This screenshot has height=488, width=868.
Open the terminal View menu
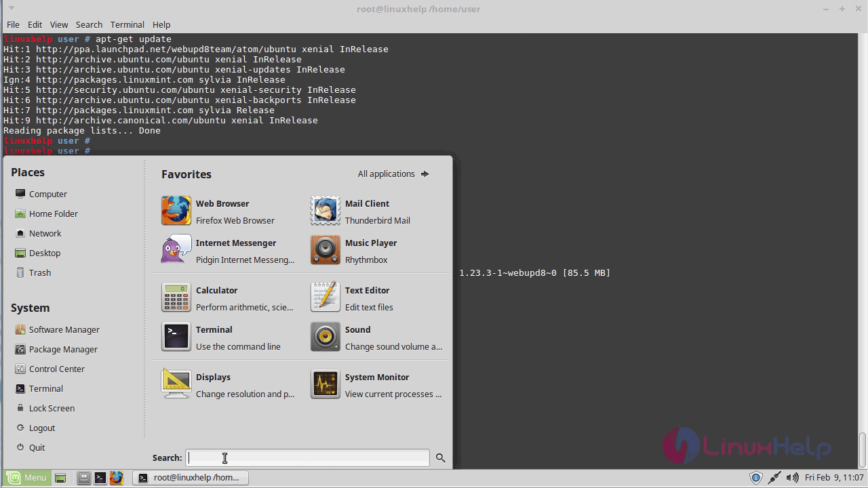pyautogui.click(x=59, y=24)
